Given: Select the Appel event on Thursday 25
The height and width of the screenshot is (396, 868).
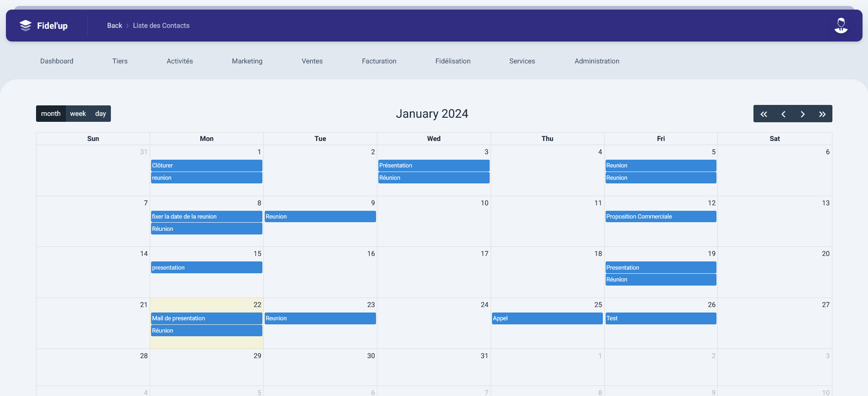Looking at the screenshot, I should 547,318.
